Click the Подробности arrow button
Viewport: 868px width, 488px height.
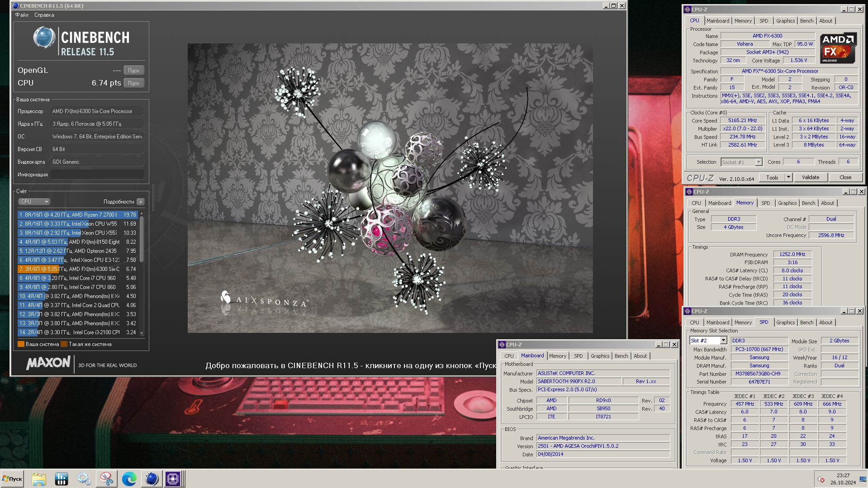click(x=141, y=202)
